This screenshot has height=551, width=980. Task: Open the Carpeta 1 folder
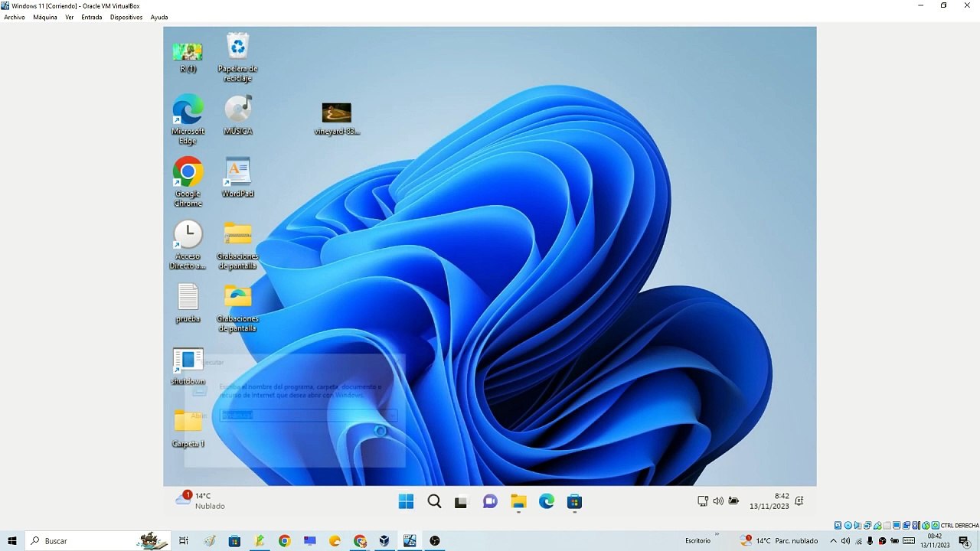tap(188, 428)
